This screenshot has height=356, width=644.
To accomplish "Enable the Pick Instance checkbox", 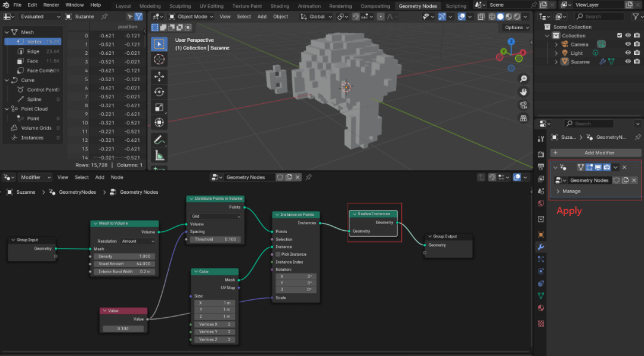I will pos(277,254).
